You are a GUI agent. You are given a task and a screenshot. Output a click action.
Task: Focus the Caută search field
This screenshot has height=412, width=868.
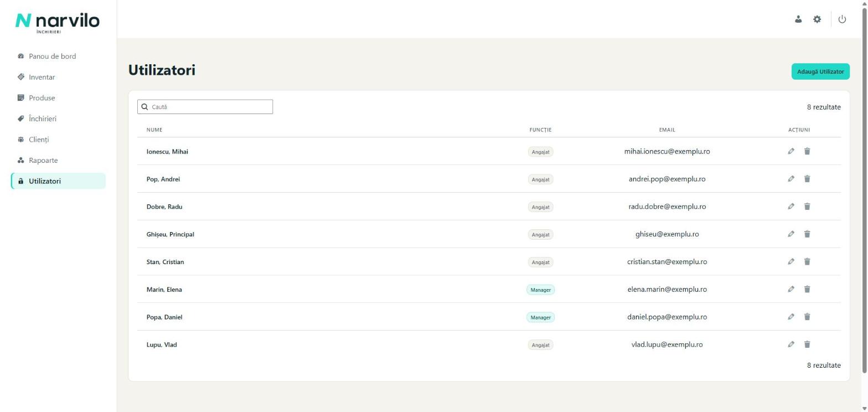pos(205,107)
